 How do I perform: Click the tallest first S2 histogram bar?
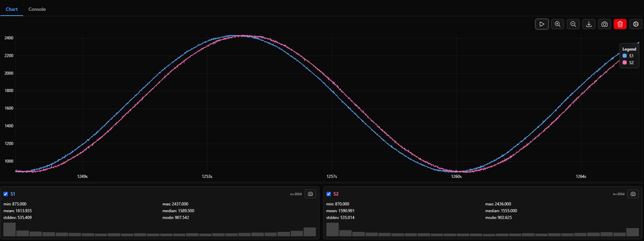[x=332, y=229]
